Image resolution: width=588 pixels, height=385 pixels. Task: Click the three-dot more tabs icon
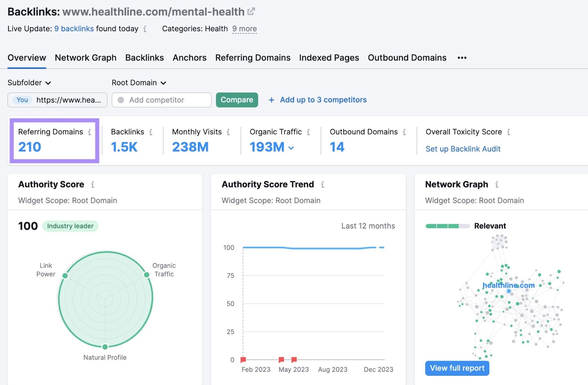462,57
